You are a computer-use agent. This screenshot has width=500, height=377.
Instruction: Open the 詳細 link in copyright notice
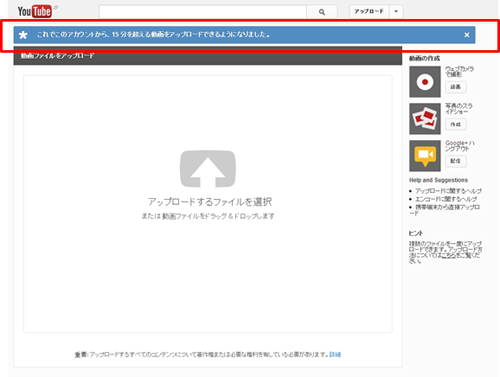(335, 354)
